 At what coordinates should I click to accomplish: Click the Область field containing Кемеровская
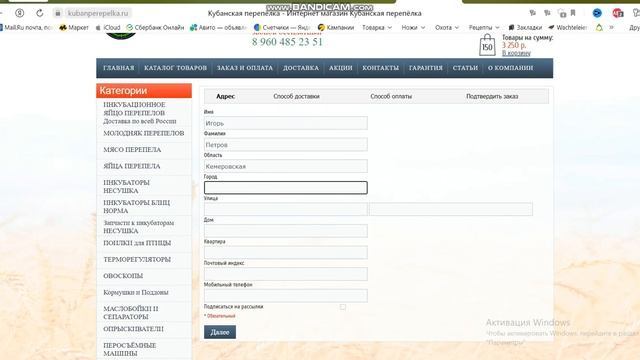coord(286,166)
